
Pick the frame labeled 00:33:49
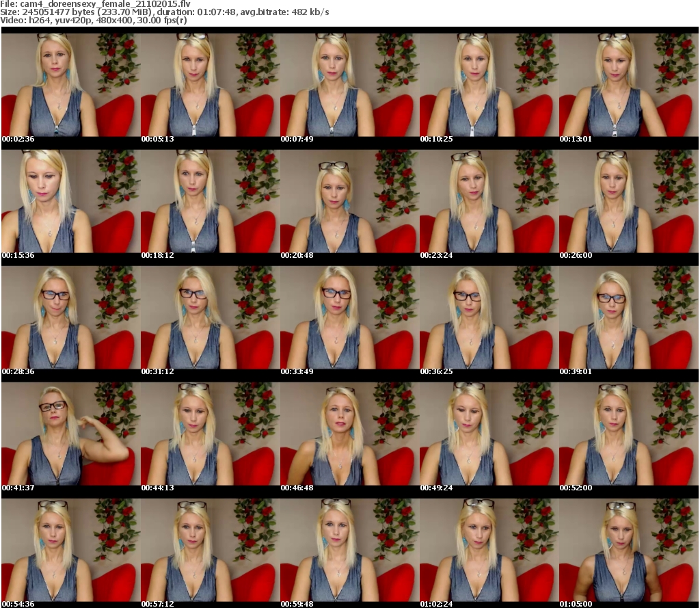point(349,318)
